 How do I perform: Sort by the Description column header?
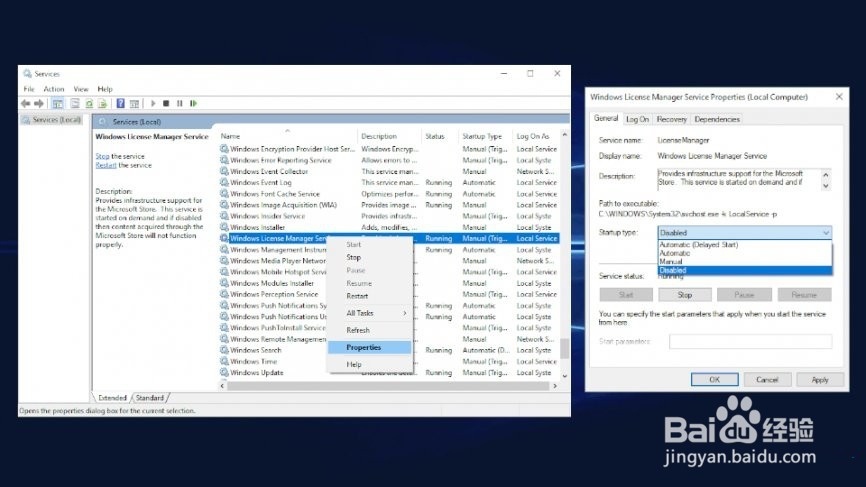(389, 136)
